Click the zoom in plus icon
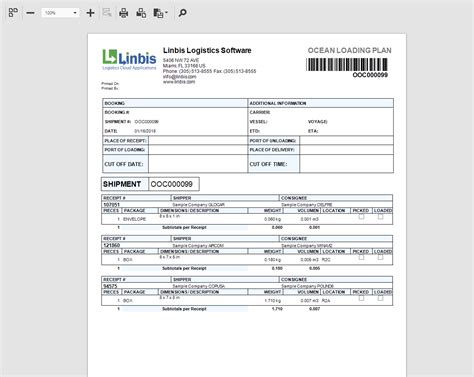The image size is (474, 377). coord(90,13)
